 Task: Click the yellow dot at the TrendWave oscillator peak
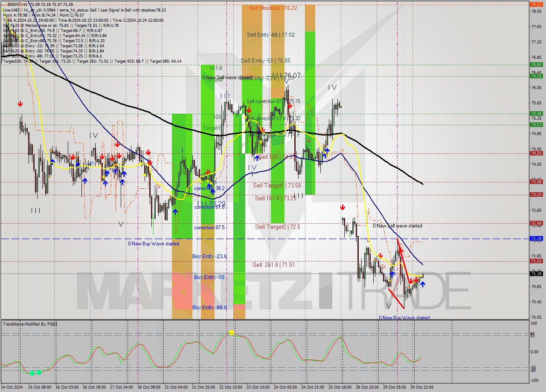[x=231, y=333]
